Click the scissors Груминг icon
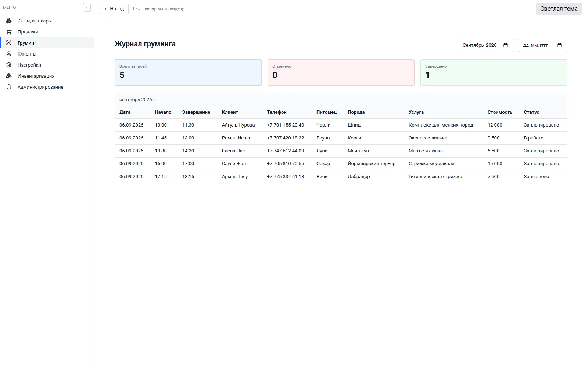588x368 pixels. pos(9,43)
